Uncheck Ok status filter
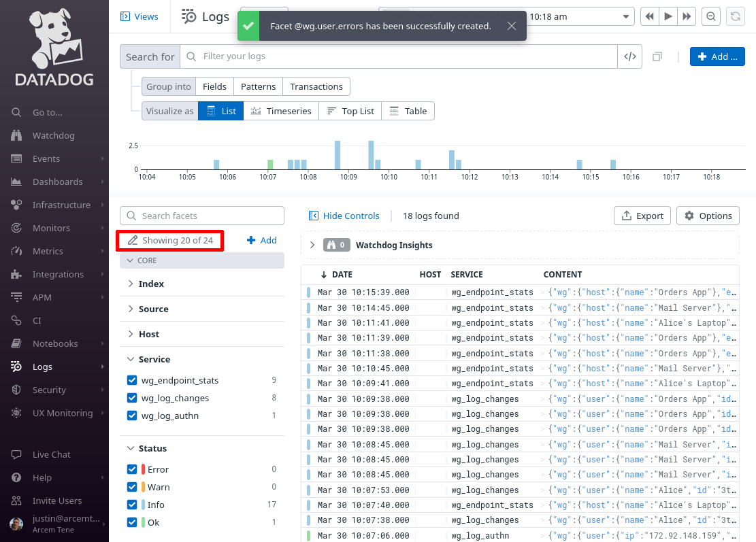 coord(132,522)
